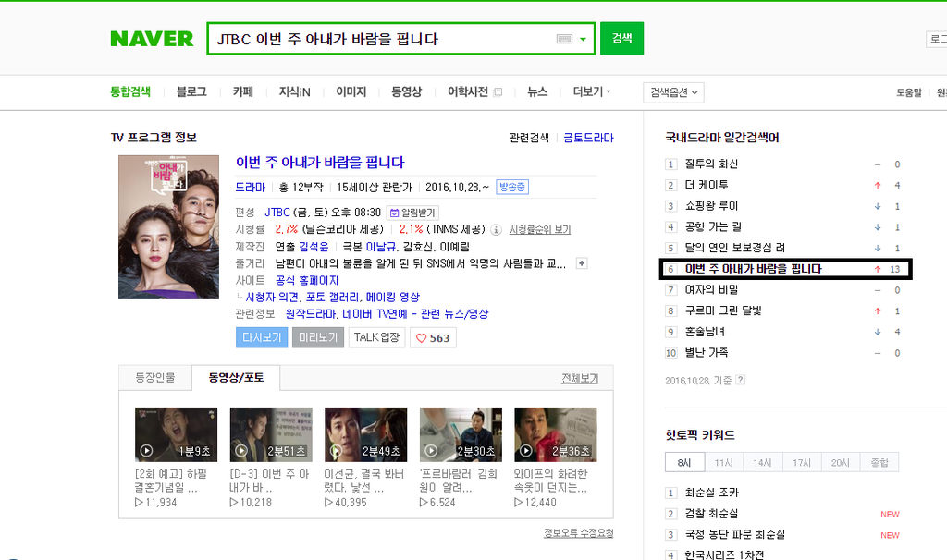The image size is (947, 560).
Task: Select the 통합검색 tab
Action: 129,91
